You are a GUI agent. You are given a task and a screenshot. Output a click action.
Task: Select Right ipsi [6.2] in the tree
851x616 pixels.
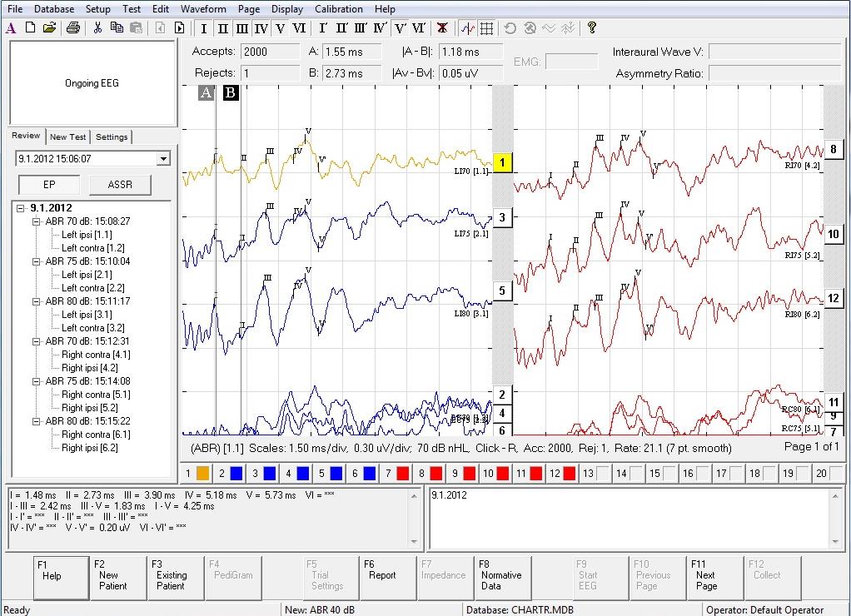pos(90,448)
